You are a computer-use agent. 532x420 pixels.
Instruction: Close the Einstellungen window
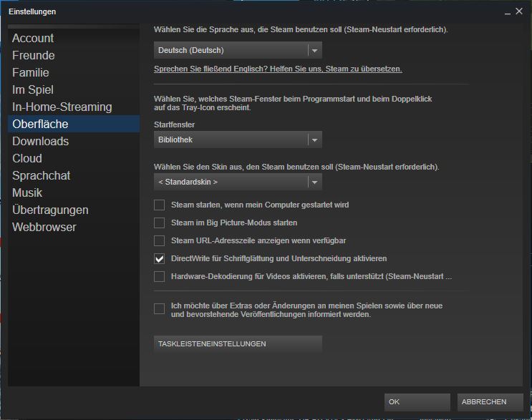(519, 11)
